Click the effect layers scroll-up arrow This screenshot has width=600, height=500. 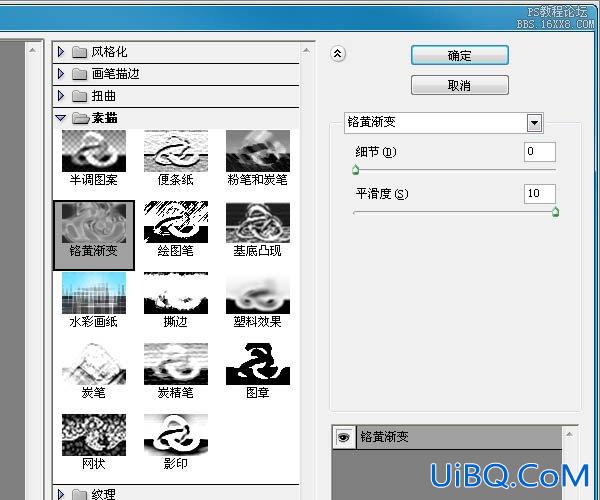(x=569, y=434)
